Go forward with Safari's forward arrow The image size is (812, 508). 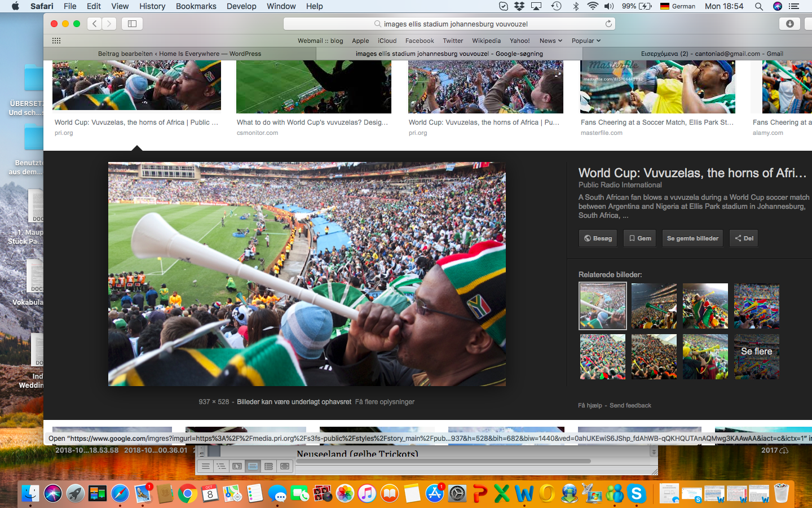point(109,24)
